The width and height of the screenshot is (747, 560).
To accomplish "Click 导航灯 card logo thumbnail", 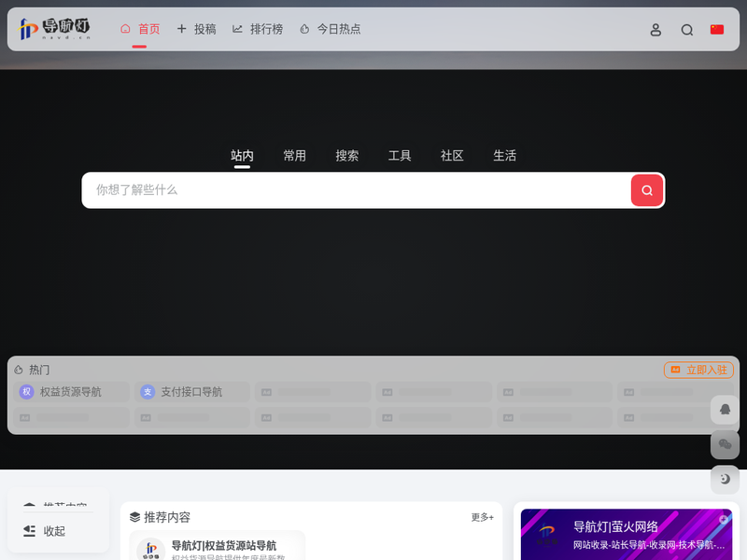I will click(151, 551).
